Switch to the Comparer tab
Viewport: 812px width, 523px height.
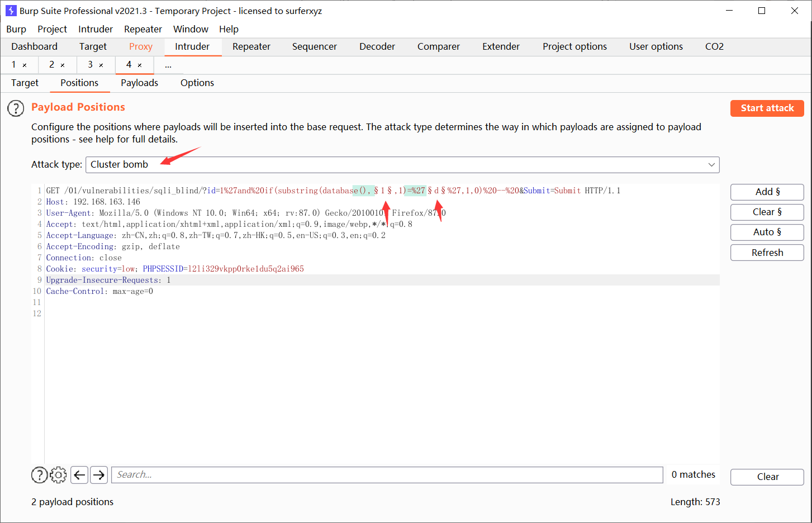tap(439, 46)
